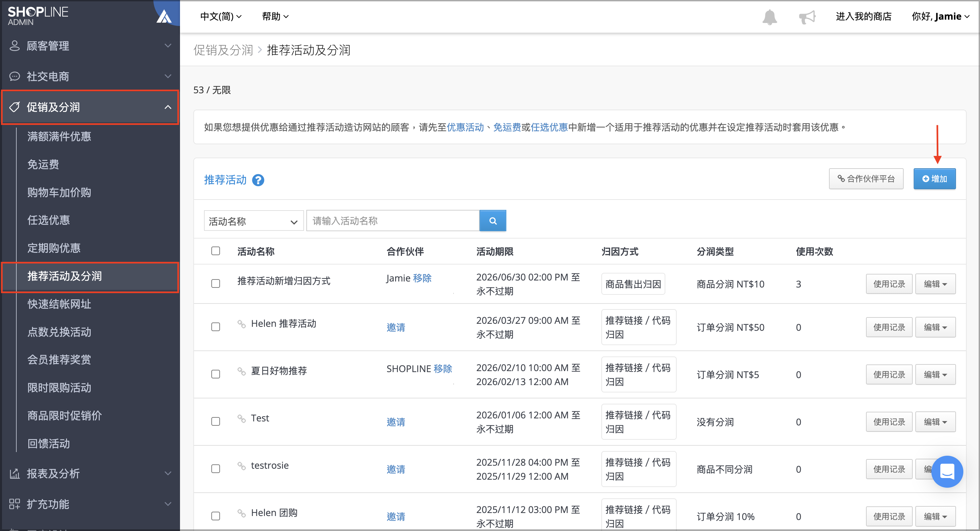This screenshot has height=531, width=980.
Task: Click the 促销及分润 tag icon
Action: tap(14, 107)
